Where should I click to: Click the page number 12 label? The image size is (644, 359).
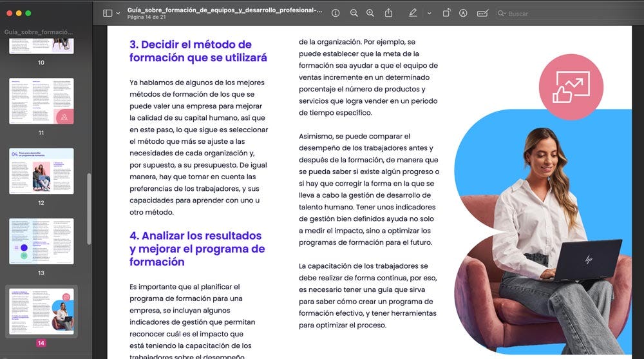click(41, 203)
